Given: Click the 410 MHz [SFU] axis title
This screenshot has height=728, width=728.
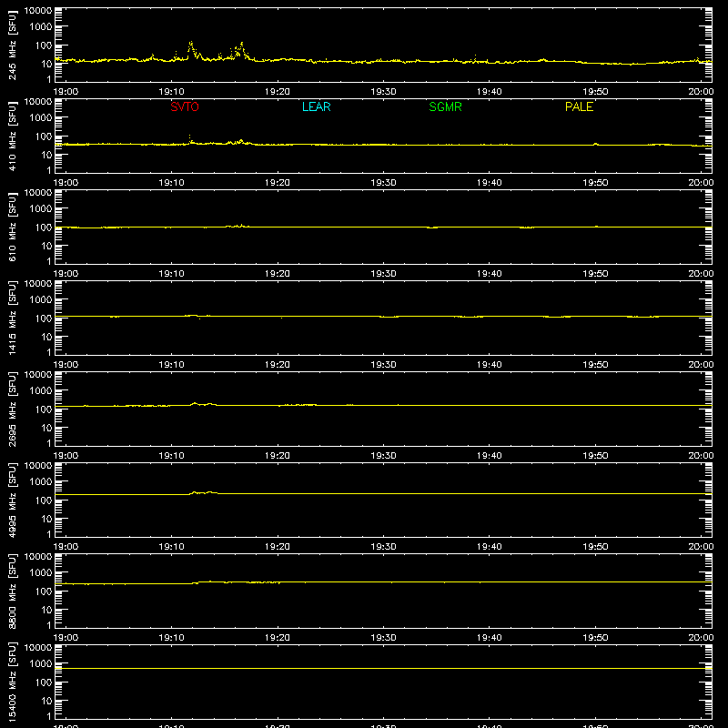Looking at the screenshot, I should click(12, 136).
